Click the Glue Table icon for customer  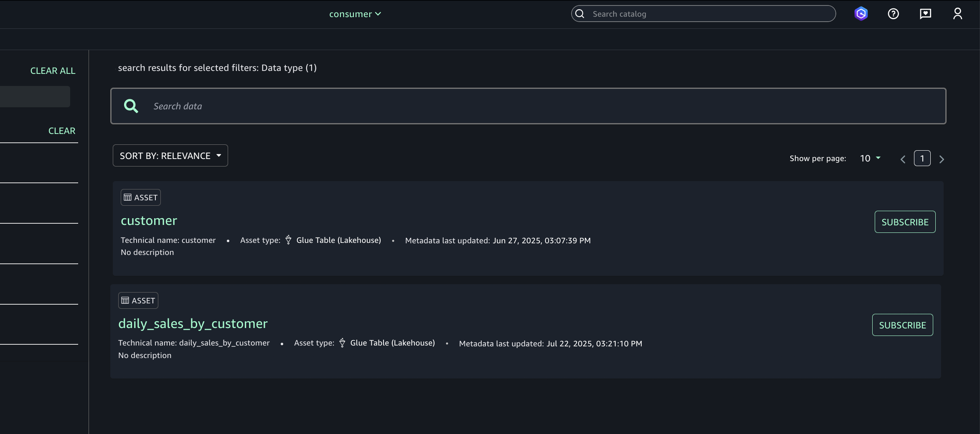click(x=288, y=240)
